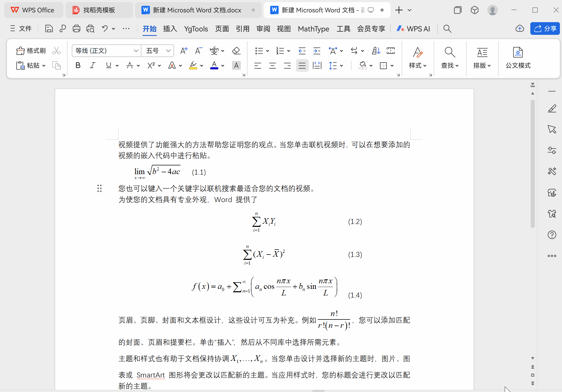This screenshot has width=562, height=392.
Task: Toggle italic formatting
Action: pos(92,65)
